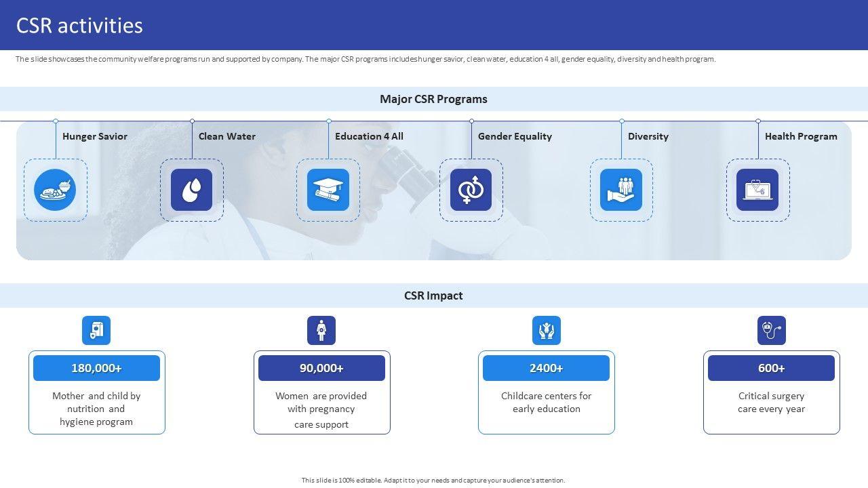
Task: Click the CSR Impact section header
Action: (433, 296)
